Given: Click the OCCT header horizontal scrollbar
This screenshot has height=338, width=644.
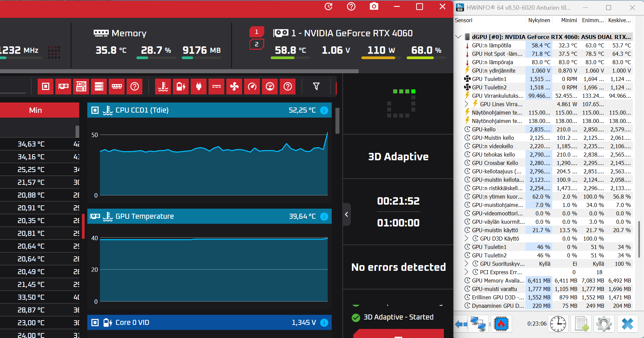Looking at the screenshot, I should coord(179,71).
